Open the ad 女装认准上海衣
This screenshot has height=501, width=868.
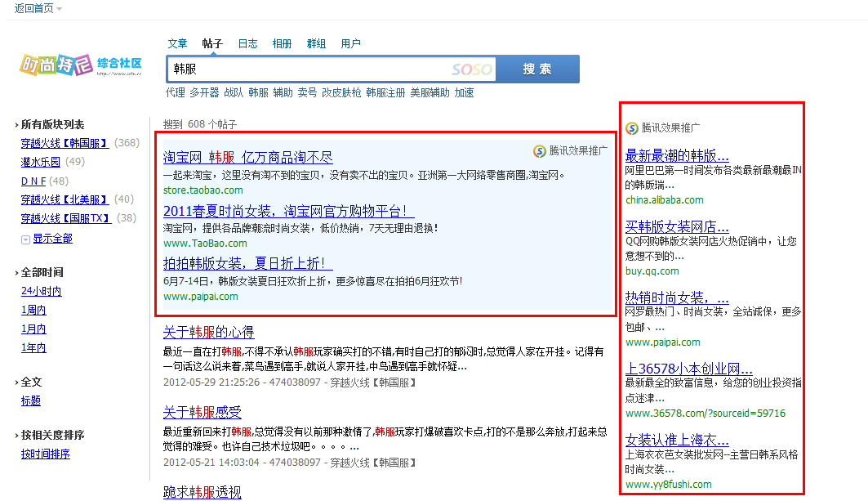tap(677, 440)
